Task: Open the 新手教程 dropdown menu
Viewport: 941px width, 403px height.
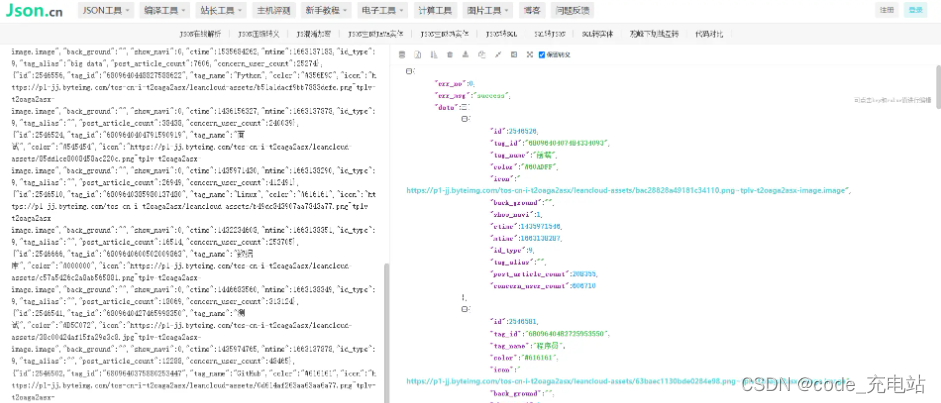Action: pyautogui.click(x=325, y=10)
